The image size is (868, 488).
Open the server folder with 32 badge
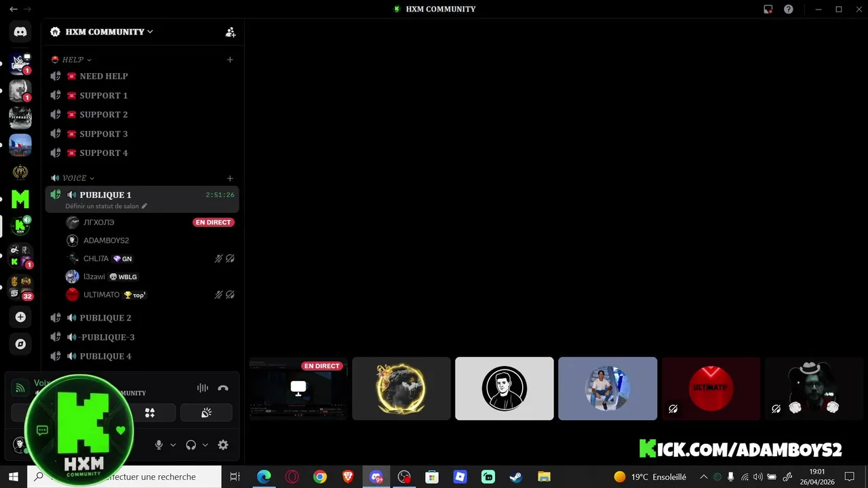click(20, 288)
